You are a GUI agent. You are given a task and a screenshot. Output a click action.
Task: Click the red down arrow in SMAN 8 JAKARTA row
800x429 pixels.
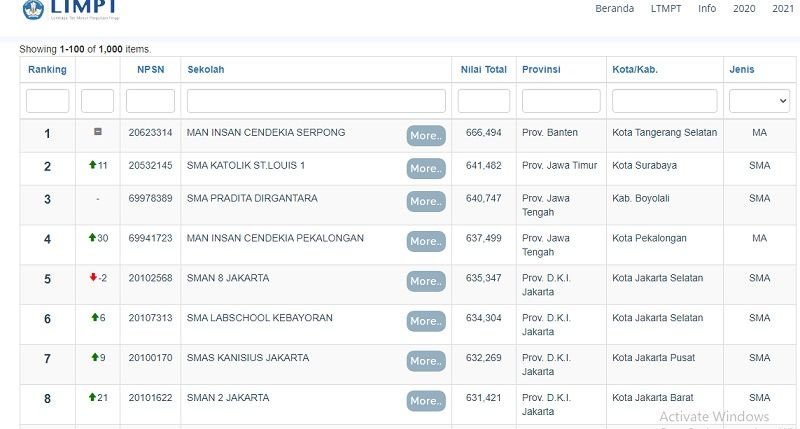(x=93, y=277)
